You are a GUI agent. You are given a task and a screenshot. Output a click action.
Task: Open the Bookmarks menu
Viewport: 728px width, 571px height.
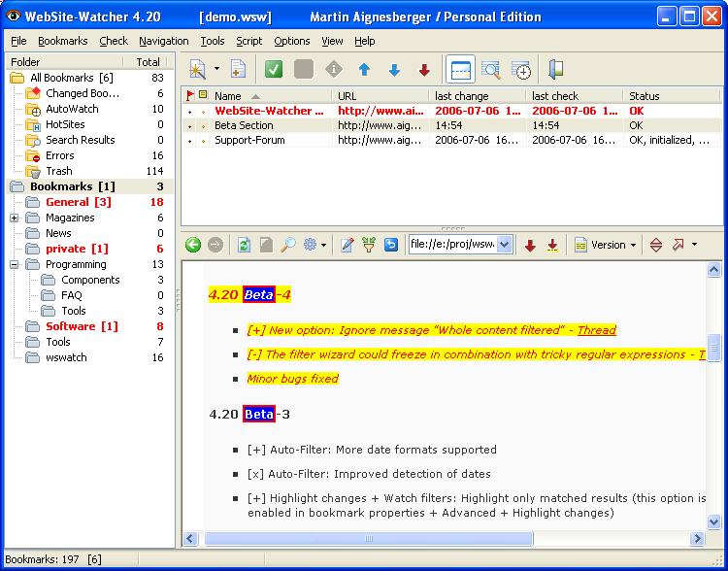63,41
